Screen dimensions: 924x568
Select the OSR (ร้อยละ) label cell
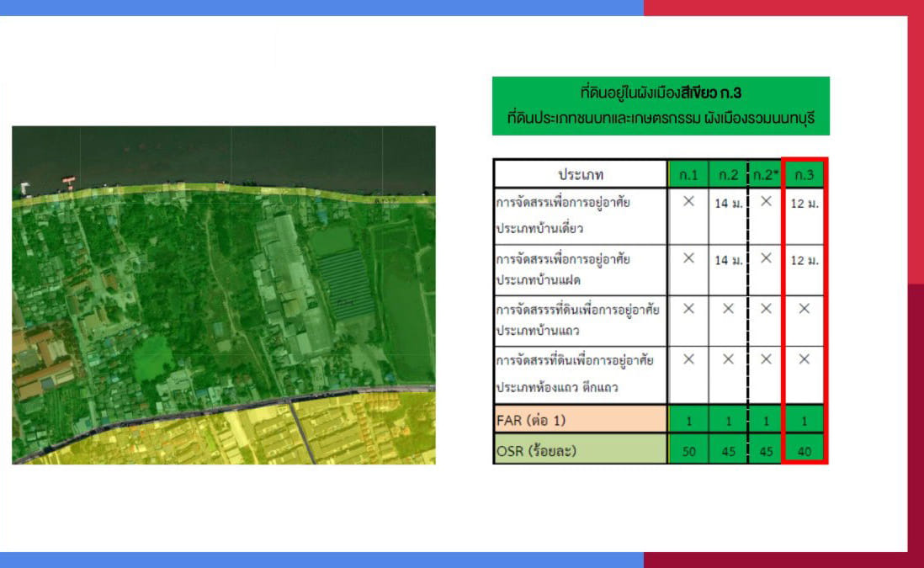pos(580,449)
